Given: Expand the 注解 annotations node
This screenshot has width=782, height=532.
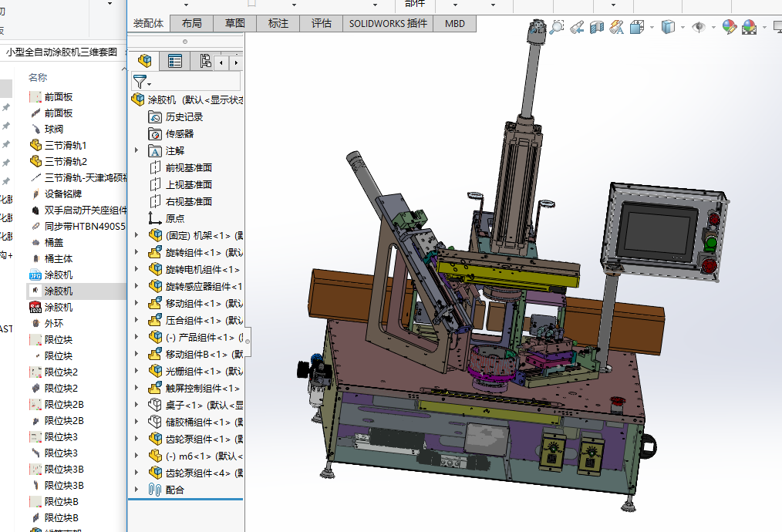Looking at the screenshot, I should (x=137, y=150).
